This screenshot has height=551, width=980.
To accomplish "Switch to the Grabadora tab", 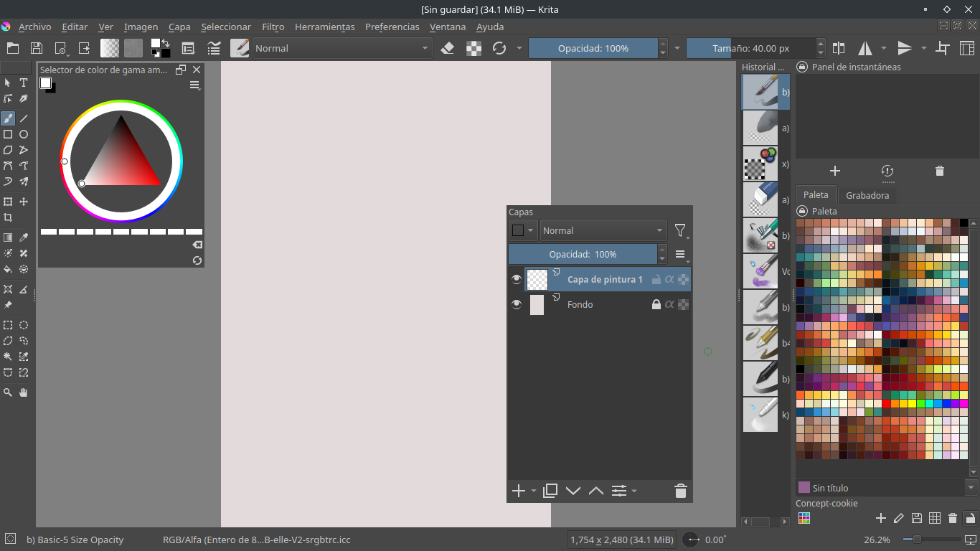I will [867, 195].
